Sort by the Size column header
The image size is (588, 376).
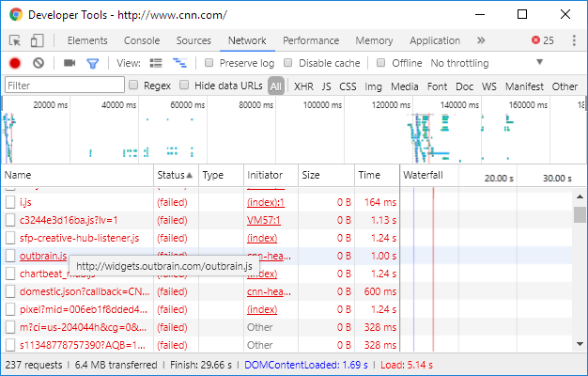pos(326,175)
